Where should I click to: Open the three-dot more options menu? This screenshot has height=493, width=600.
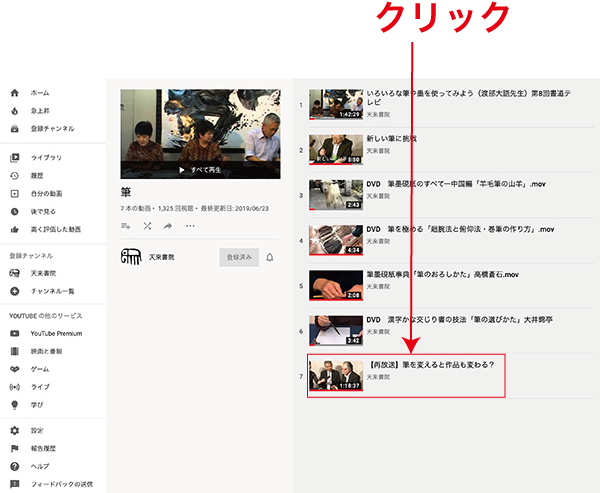pos(190,226)
